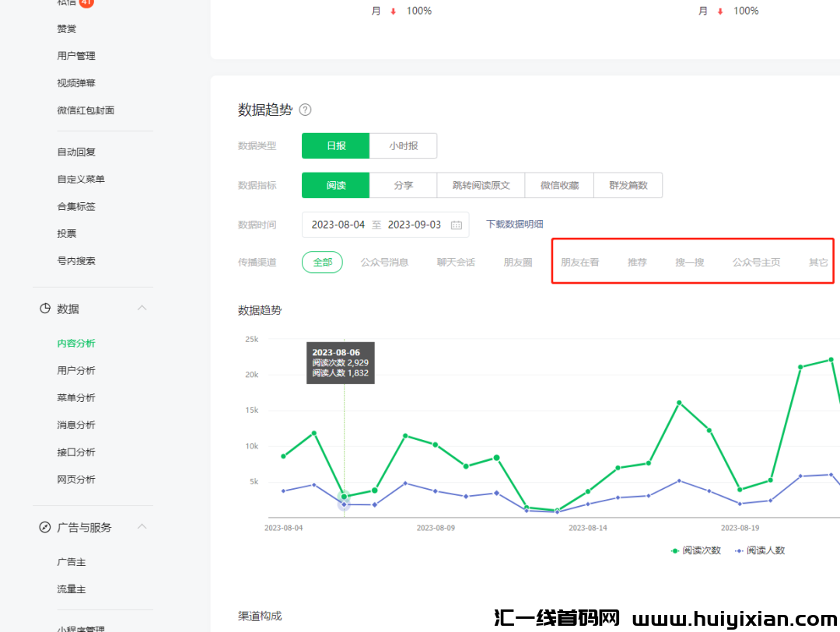Filter channel by 朋友圈
Screen dimensions: 840x632
pos(518,263)
